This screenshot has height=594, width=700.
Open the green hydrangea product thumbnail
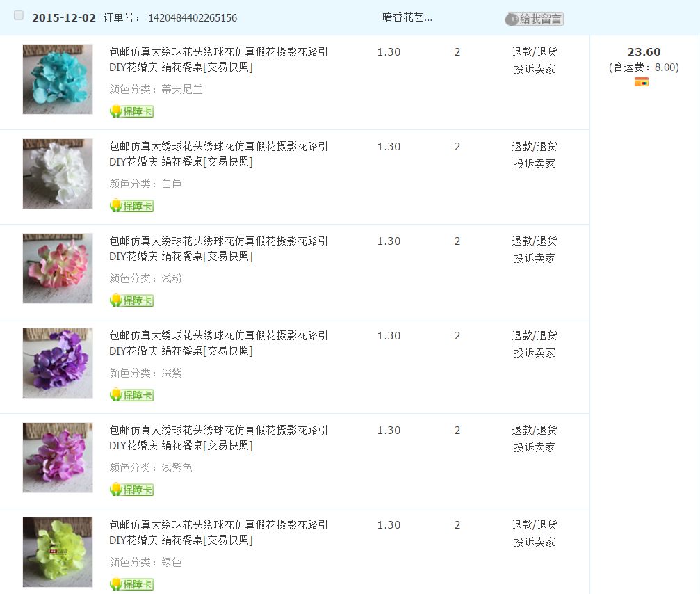click(58, 552)
